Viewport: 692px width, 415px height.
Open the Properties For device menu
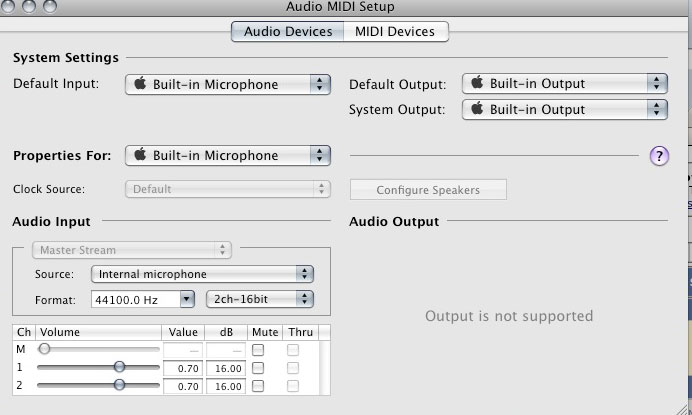click(228, 155)
